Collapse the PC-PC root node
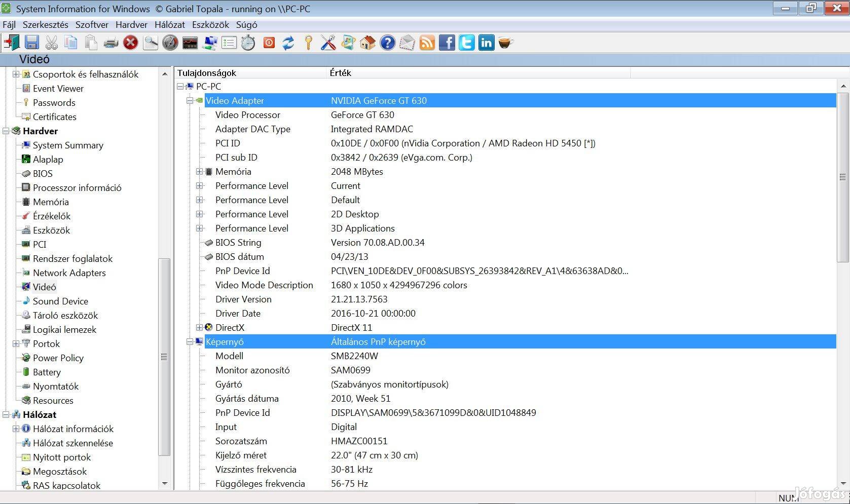850x504 pixels. click(x=180, y=86)
